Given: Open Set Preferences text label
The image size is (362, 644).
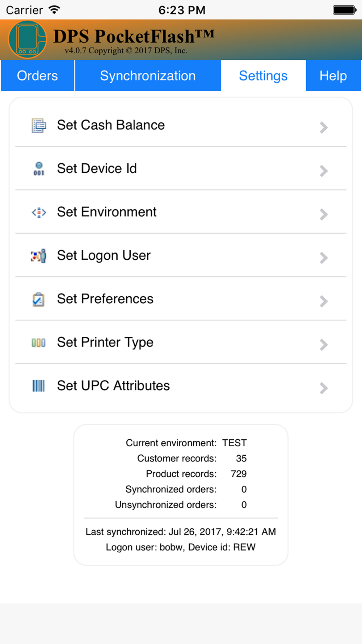Looking at the screenshot, I should [105, 299].
